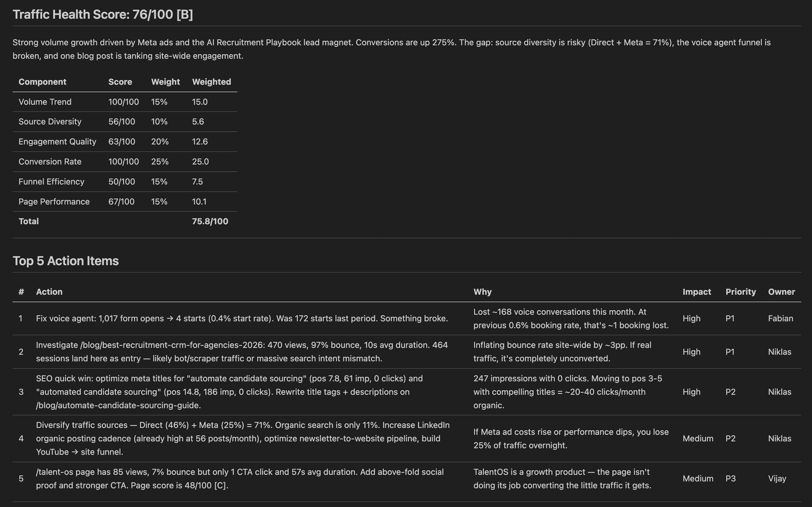
Task: Sort by the Owner column header
Action: 781,291
